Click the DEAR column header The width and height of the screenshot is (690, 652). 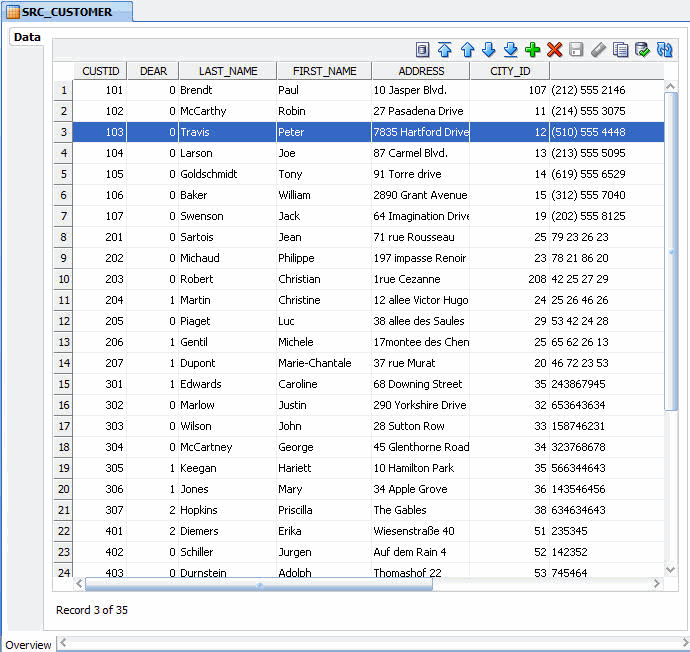[x=153, y=71]
